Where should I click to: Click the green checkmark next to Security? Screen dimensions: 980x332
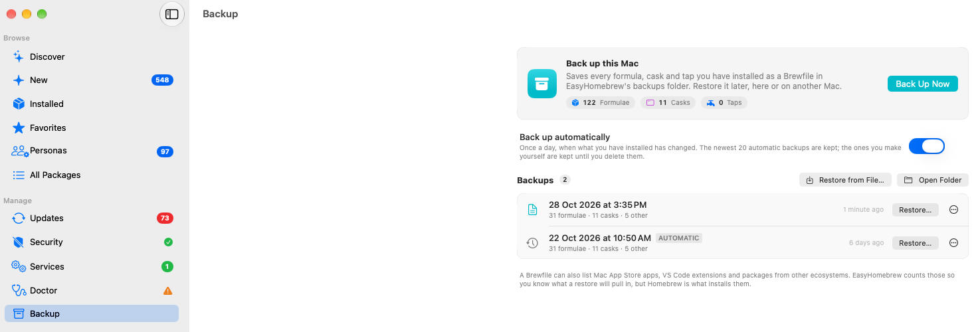168,242
